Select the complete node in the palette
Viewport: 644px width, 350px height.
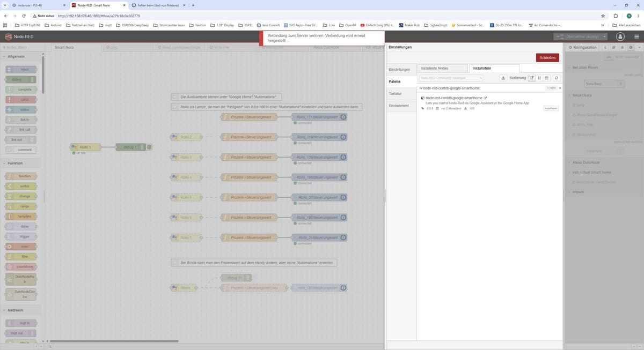21,90
